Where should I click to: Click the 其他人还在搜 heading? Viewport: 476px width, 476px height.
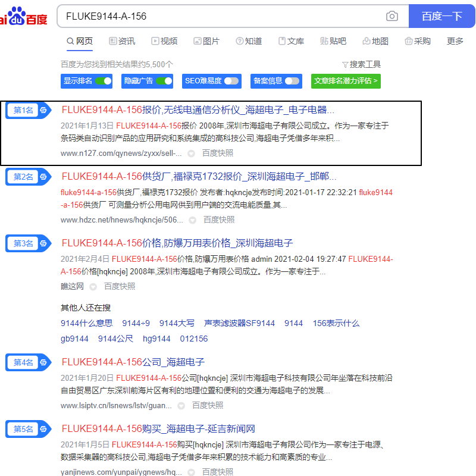click(86, 308)
